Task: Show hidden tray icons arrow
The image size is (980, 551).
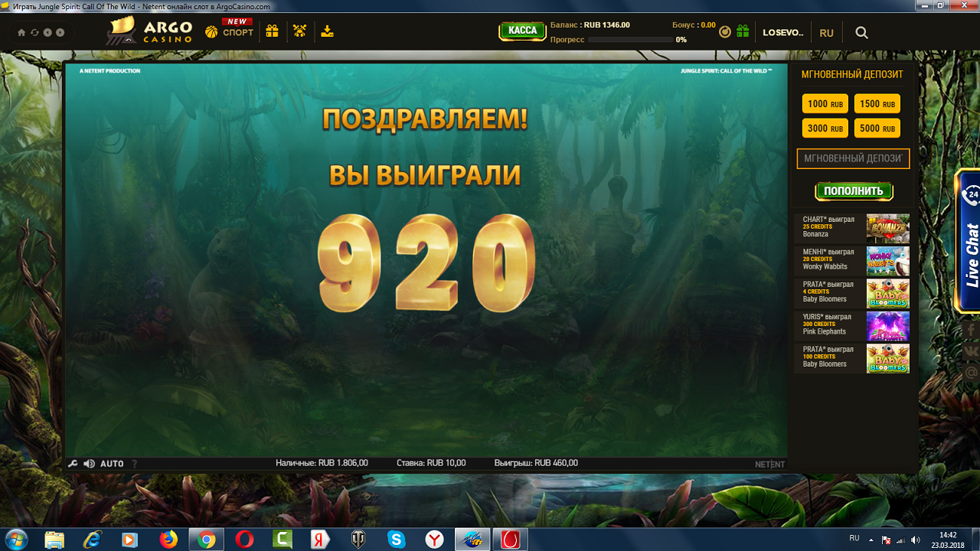Action: click(871, 540)
